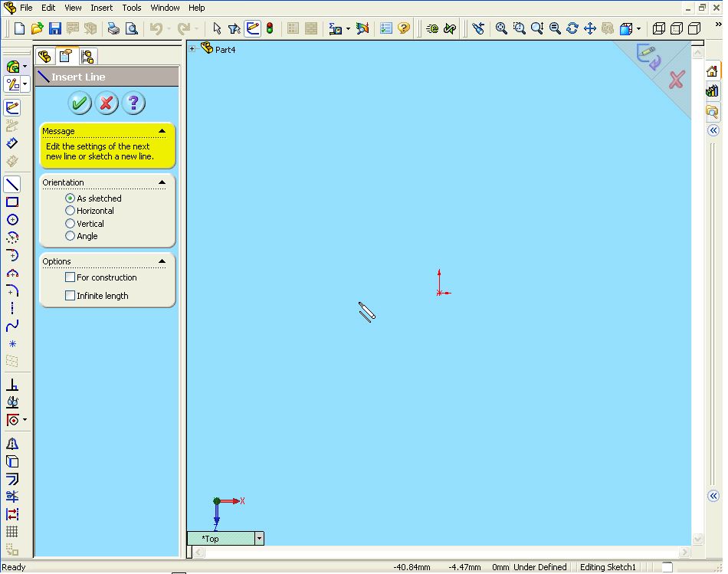728x574 pixels.
Task: Switch to the FeatureManager design tree tab
Action: [44, 57]
